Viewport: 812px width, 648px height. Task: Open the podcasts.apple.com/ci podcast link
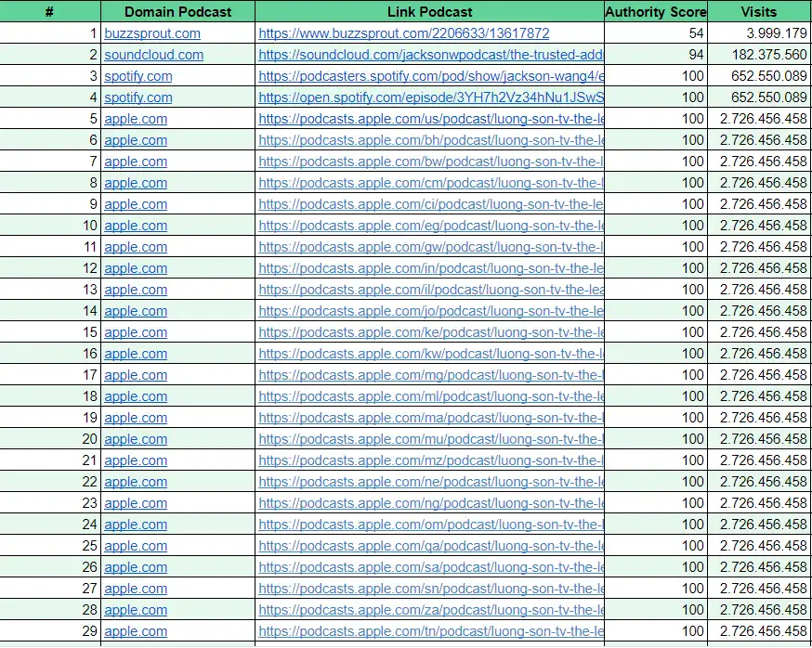point(431,204)
